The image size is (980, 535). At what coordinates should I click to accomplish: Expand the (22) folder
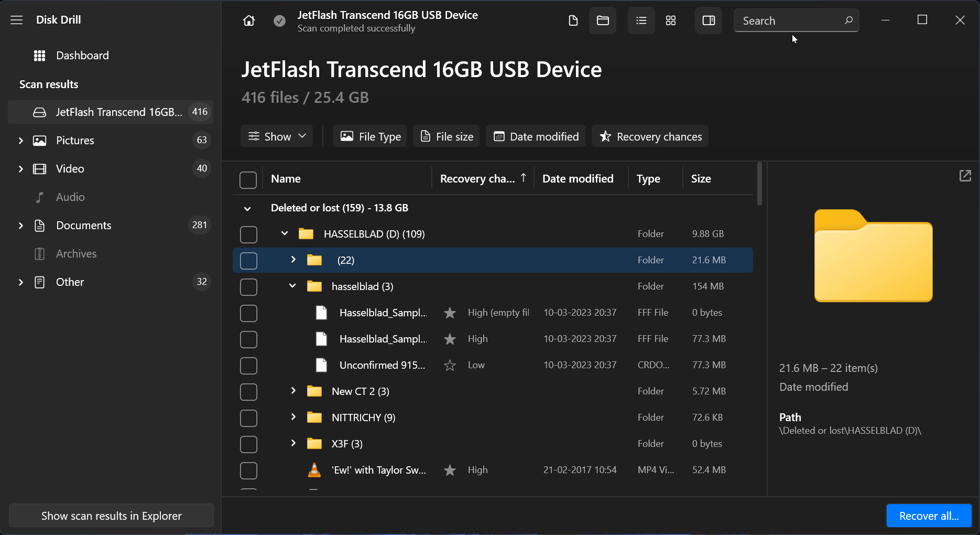click(293, 260)
